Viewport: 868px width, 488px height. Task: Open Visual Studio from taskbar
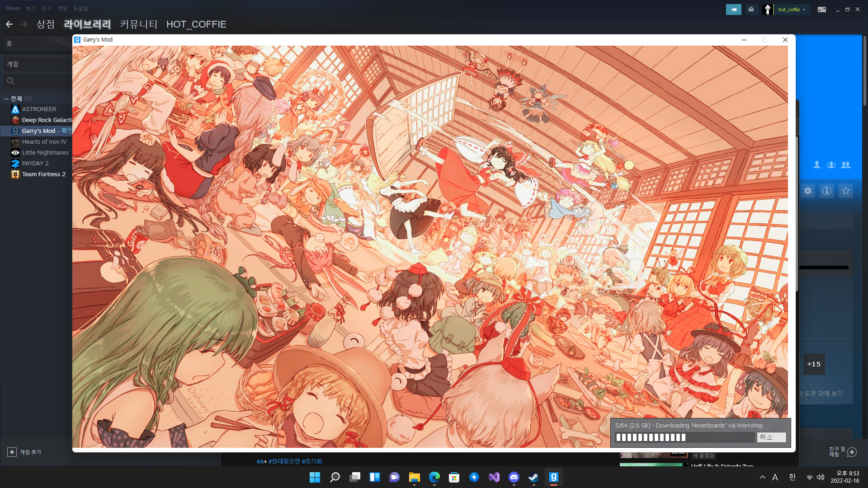click(x=494, y=477)
